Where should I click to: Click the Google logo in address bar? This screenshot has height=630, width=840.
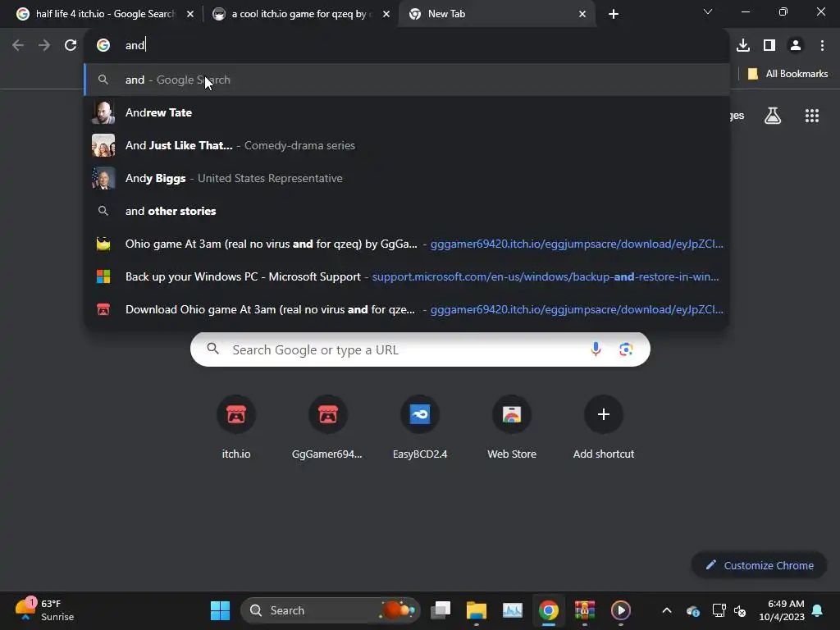[103, 45]
